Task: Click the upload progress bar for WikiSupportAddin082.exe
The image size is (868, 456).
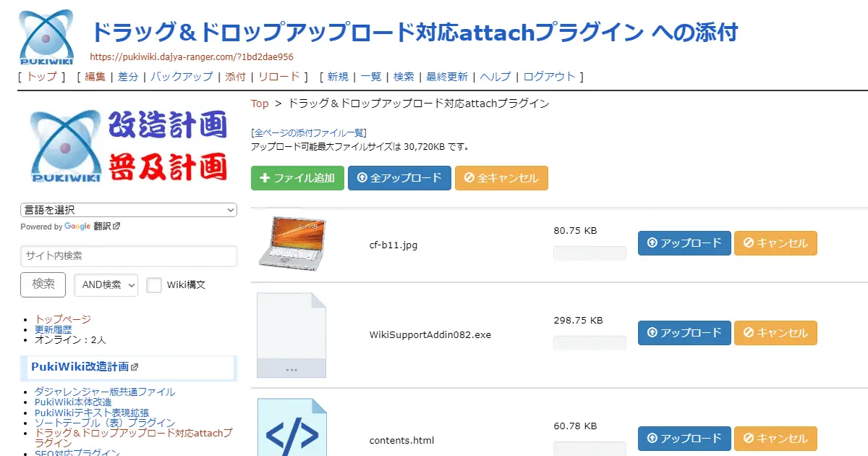Action: point(589,342)
